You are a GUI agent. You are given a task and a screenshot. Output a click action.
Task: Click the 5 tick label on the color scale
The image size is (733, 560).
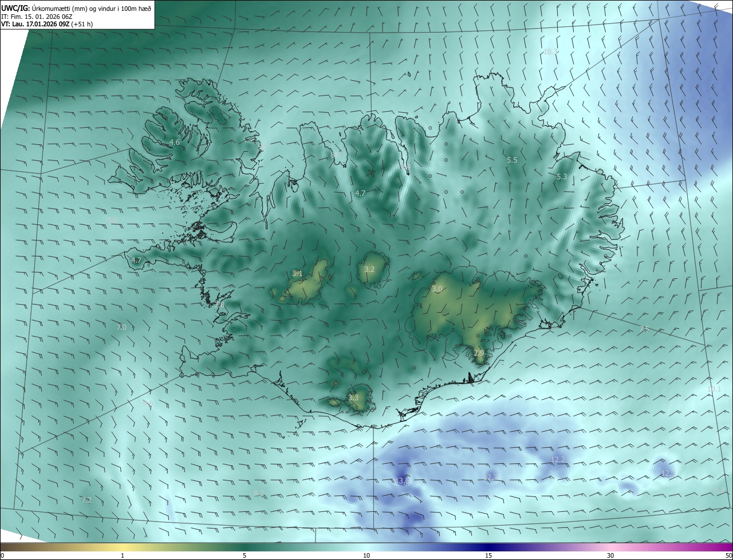245,555
